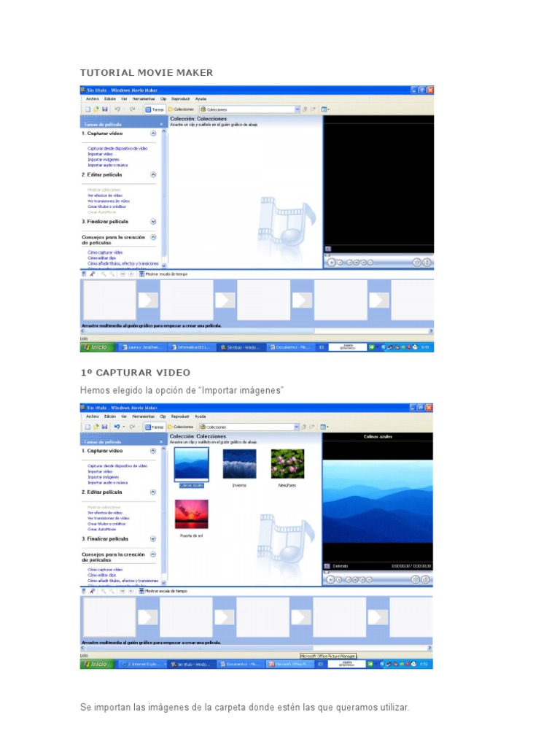Click the Redo icon in the lower screenshot

(132, 427)
